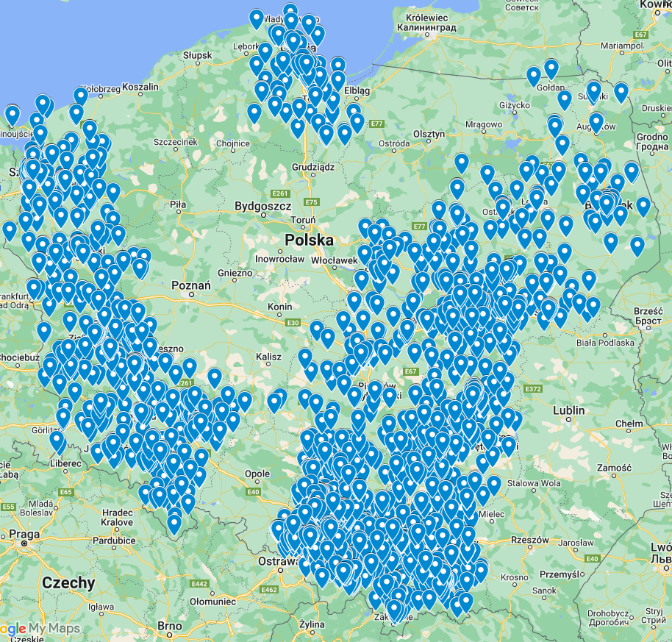Click the Brno city label

[x=169, y=627]
